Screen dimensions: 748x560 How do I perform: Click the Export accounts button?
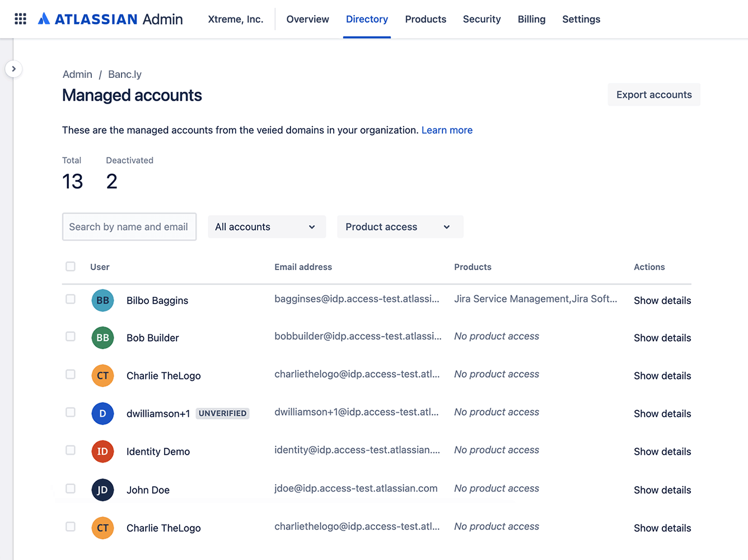[x=654, y=95]
